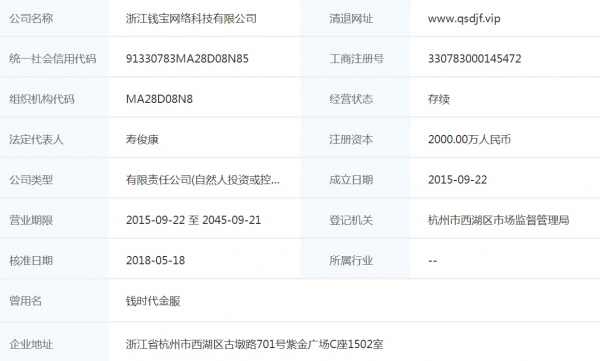Select approval date 2018-05-18
The width and height of the screenshot is (600, 361).
pyautogui.click(x=155, y=260)
